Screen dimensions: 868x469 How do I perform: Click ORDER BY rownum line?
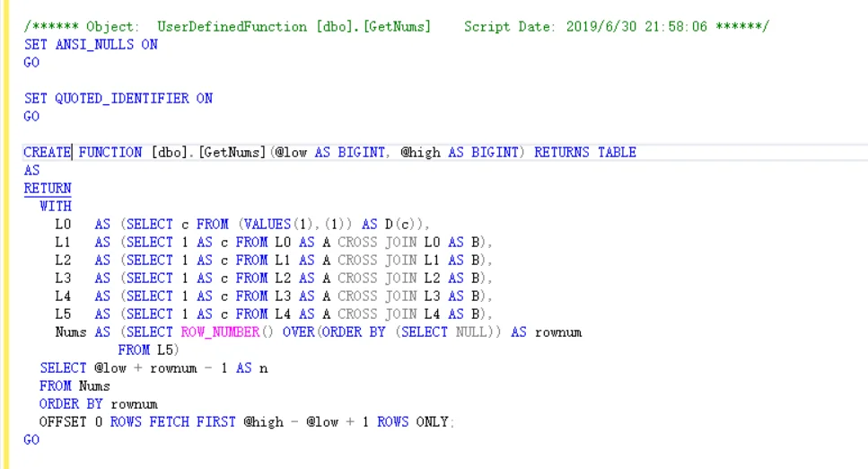[99, 404]
